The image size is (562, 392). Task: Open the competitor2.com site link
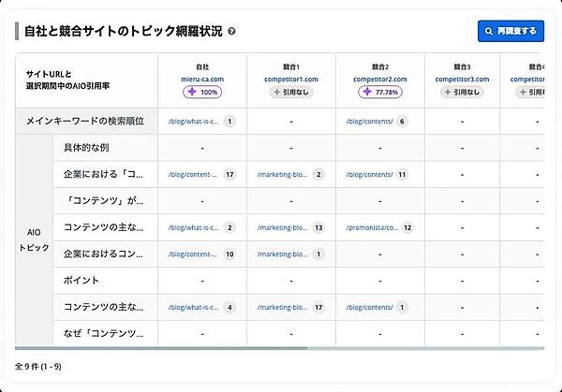click(x=378, y=80)
